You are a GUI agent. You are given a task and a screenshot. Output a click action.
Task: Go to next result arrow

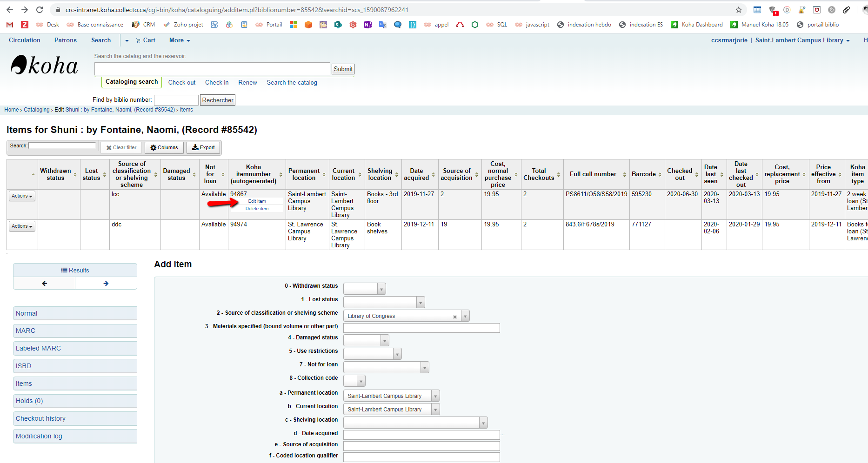point(106,283)
